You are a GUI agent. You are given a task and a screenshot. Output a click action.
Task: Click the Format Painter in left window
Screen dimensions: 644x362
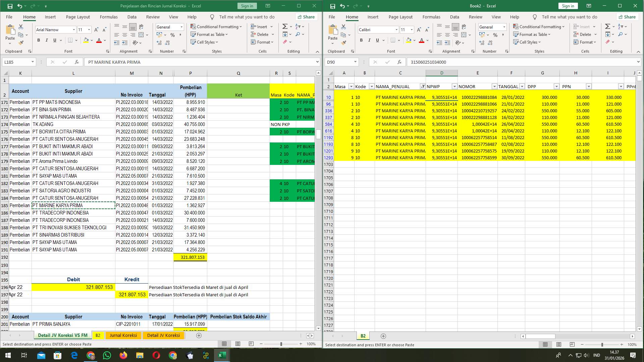coord(21,43)
